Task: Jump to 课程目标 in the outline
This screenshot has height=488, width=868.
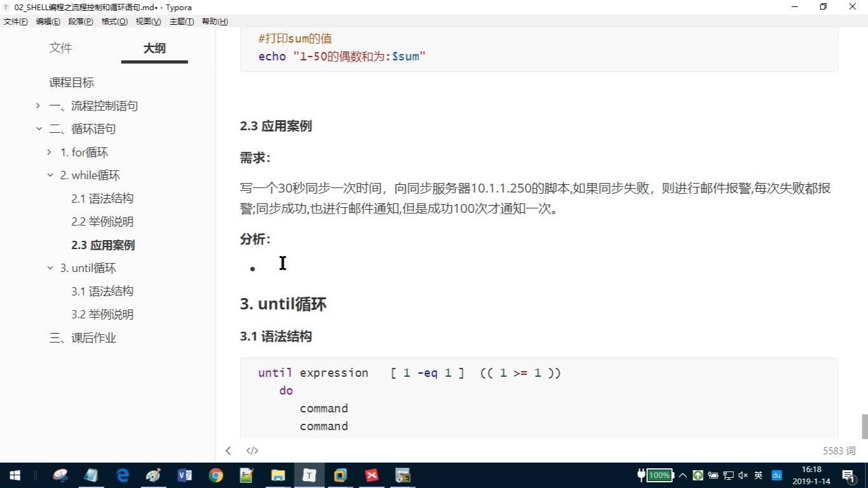Action: [72, 83]
